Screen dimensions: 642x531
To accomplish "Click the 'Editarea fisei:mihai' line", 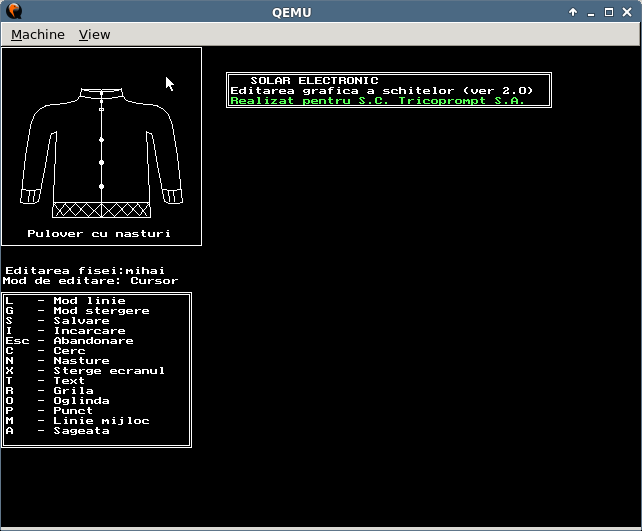I will [85, 271].
